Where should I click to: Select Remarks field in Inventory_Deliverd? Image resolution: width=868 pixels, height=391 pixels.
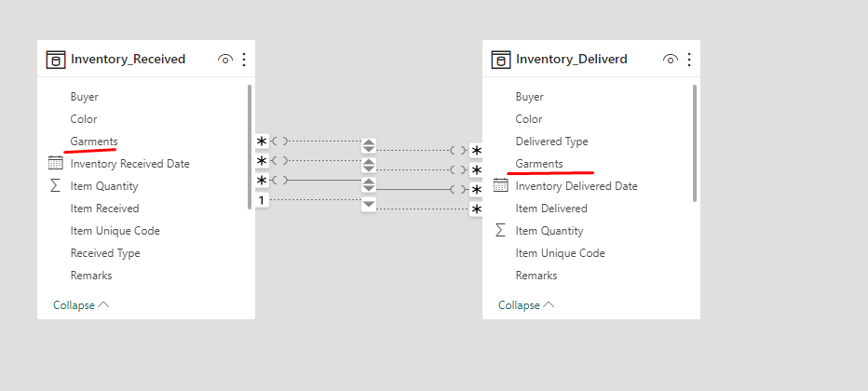click(x=536, y=276)
